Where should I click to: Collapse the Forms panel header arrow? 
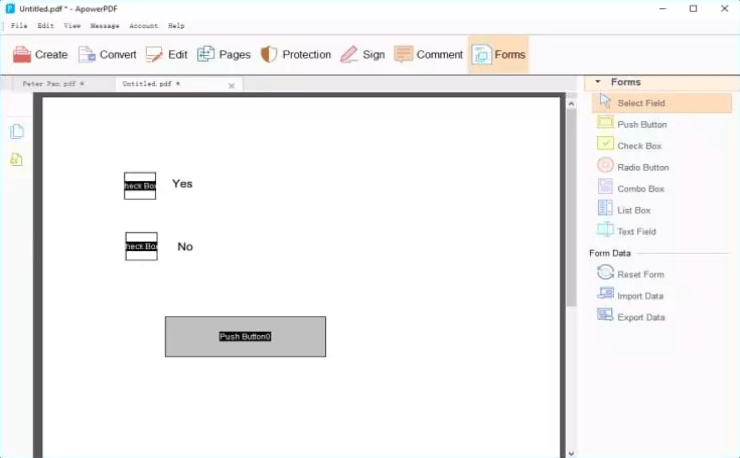(x=598, y=82)
